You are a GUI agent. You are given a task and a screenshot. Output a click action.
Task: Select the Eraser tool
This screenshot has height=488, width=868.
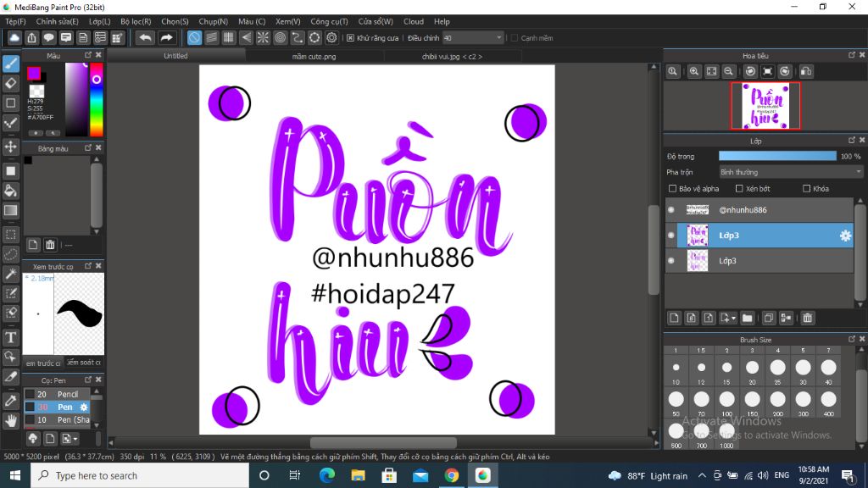tap(10, 84)
